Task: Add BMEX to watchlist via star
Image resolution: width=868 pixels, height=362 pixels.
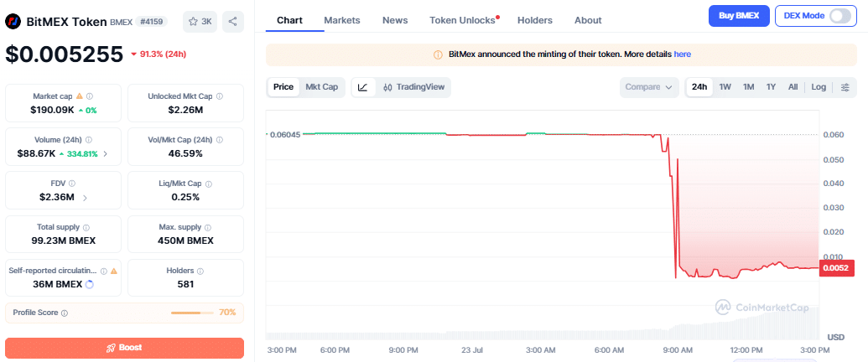Action: tap(200, 22)
